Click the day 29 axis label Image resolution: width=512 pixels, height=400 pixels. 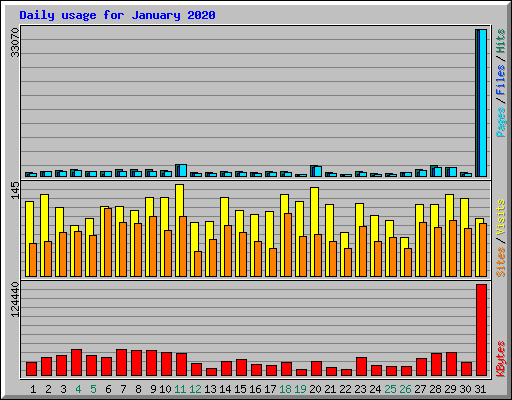(450, 389)
